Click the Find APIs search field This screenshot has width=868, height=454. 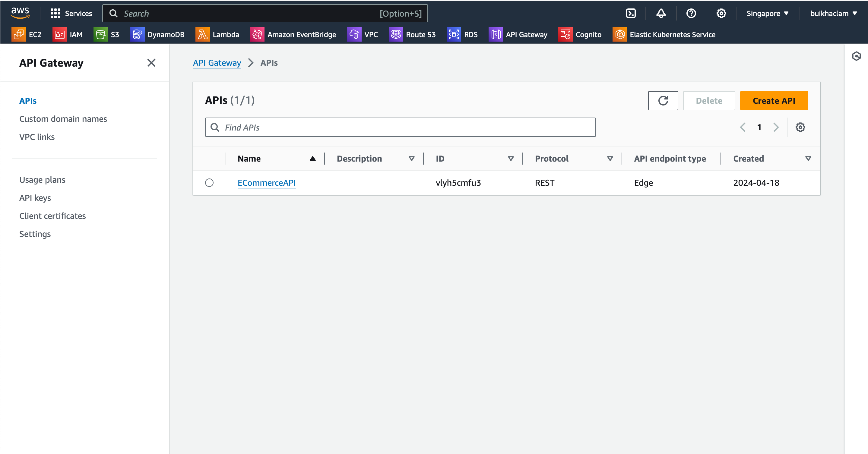pos(400,127)
